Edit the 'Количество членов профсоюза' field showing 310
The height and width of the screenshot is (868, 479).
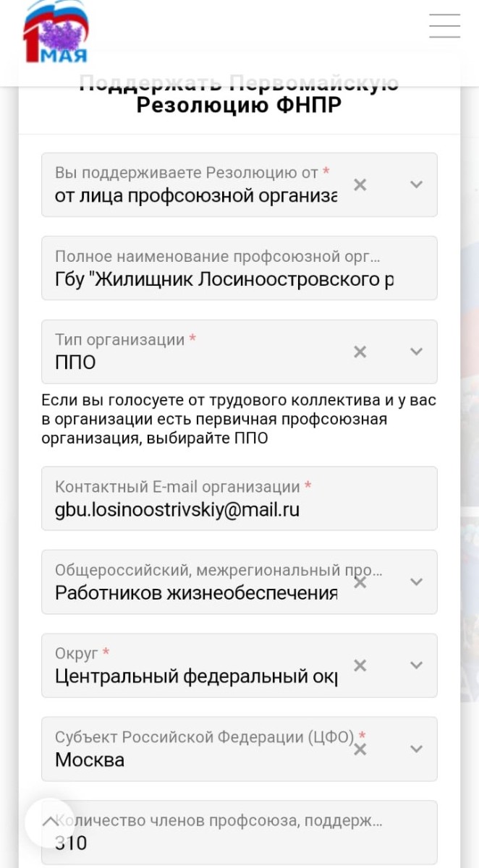[x=239, y=832]
